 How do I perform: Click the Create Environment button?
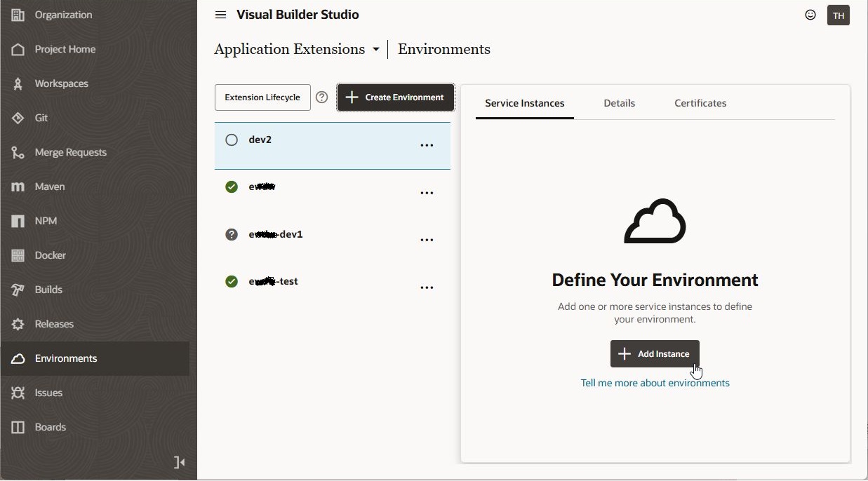tap(396, 97)
